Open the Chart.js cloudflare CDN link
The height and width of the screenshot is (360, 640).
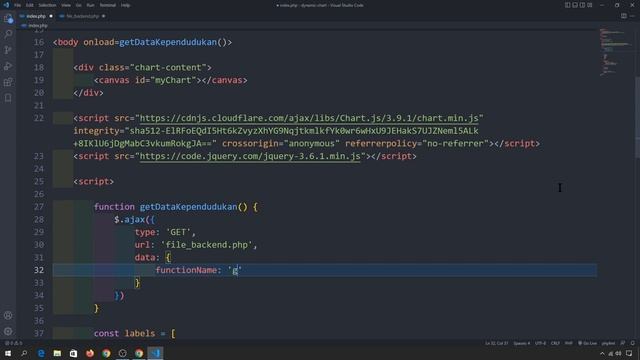[x=309, y=118]
